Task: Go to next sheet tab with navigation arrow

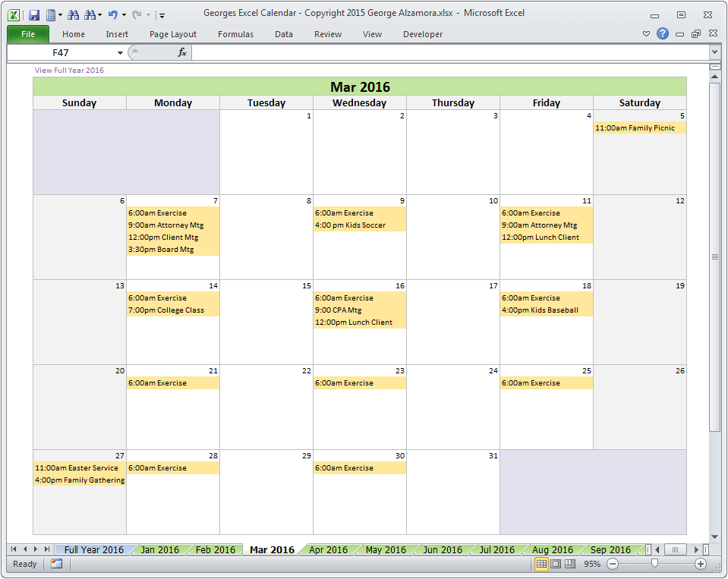Action: tap(36, 549)
